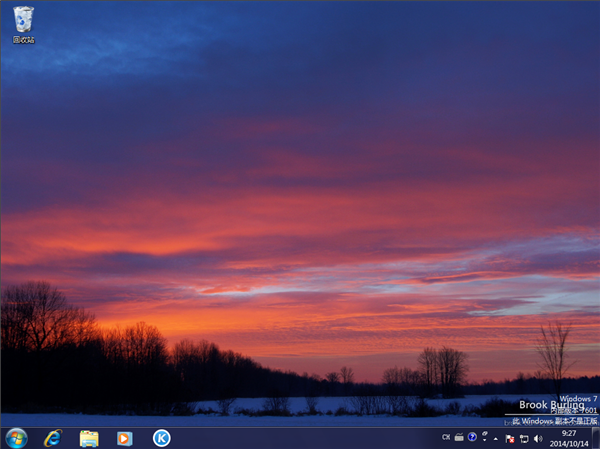
Task: Show hidden tray icons arrow
Action: 495,438
